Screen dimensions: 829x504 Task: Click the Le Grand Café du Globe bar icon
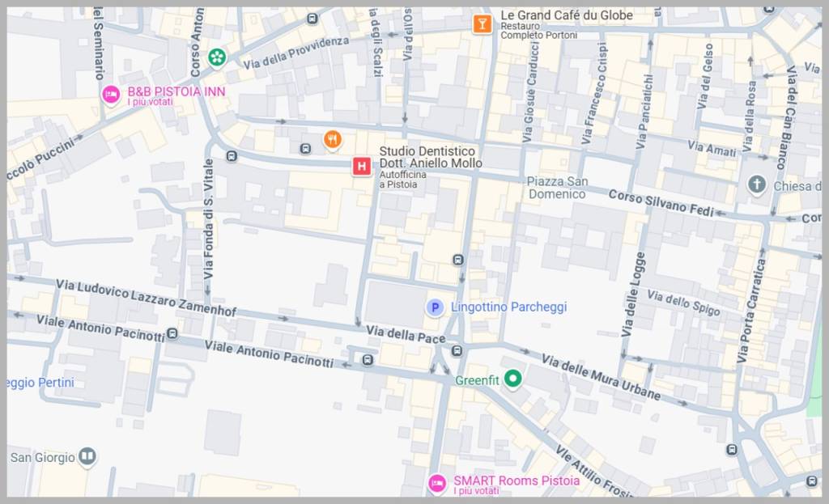click(483, 24)
